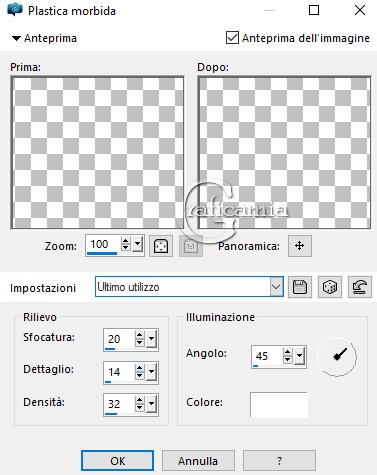Click the OK button
377x475 pixels.
[118, 461]
